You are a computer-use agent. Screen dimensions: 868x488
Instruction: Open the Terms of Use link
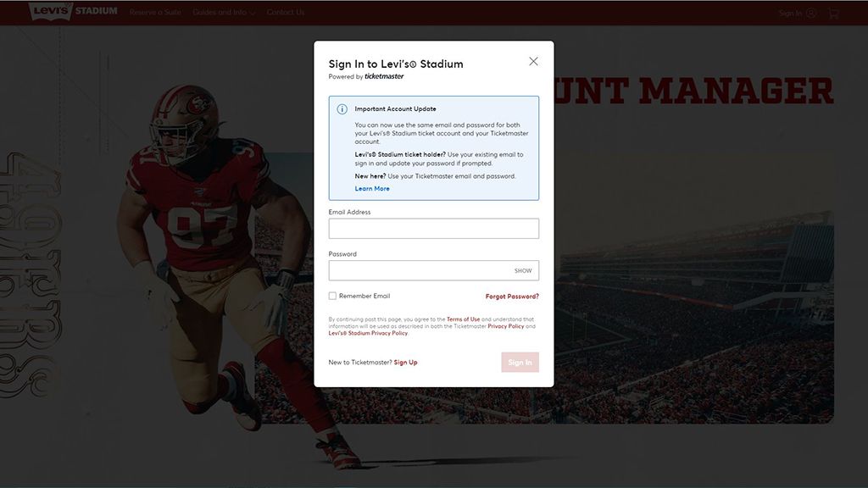464,319
